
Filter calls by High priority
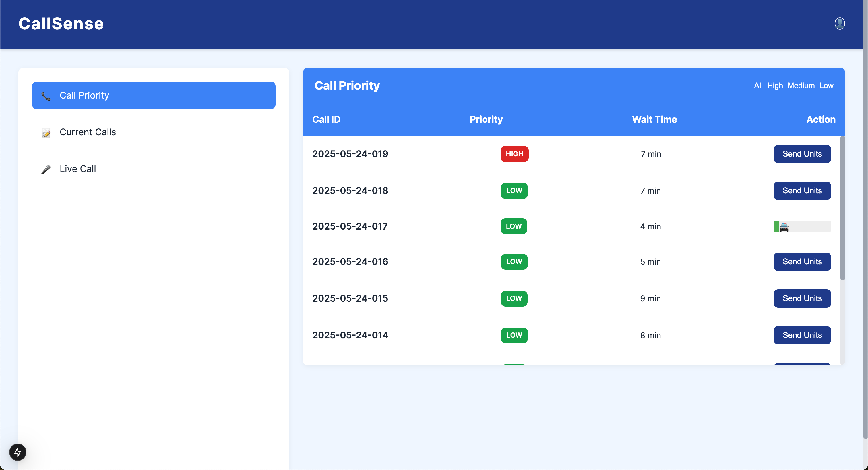775,86
